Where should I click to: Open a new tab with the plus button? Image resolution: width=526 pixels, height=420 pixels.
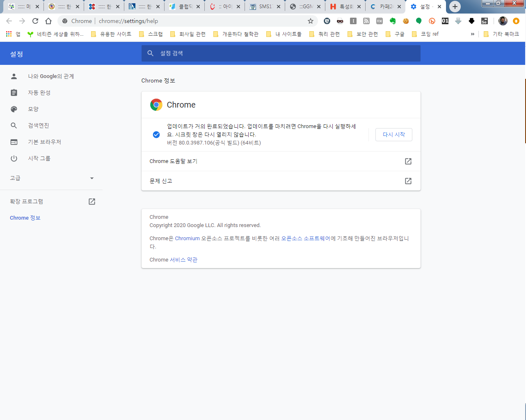pyautogui.click(x=455, y=7)
